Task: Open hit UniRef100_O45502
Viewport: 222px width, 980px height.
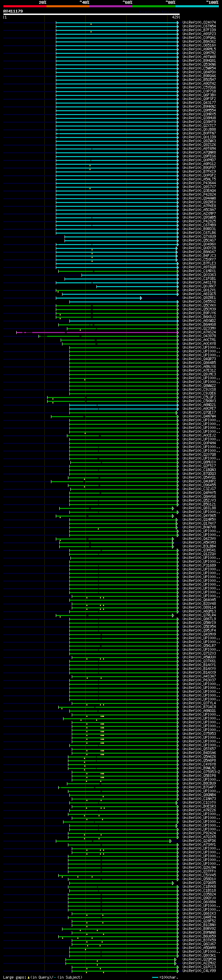Action: (199, 302)
